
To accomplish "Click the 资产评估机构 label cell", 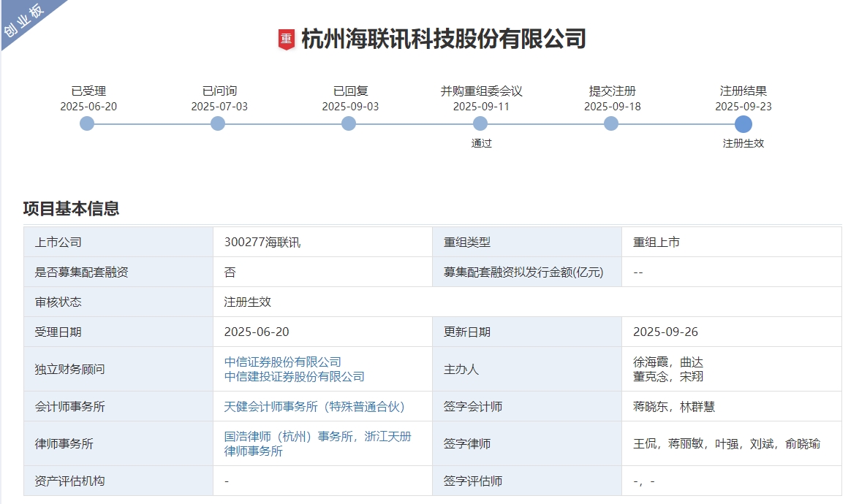I will [118, 481].
